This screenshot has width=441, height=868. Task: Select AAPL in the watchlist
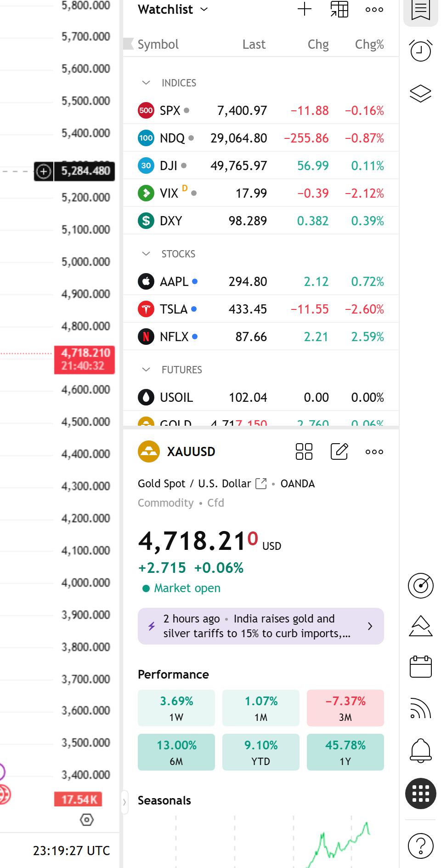click(261, 281)
